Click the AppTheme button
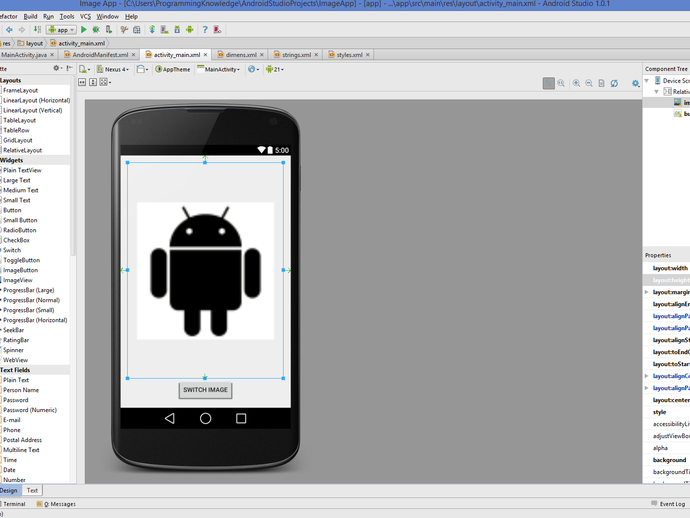The height and width of the screenshot is (518, 690). (172, 69)
